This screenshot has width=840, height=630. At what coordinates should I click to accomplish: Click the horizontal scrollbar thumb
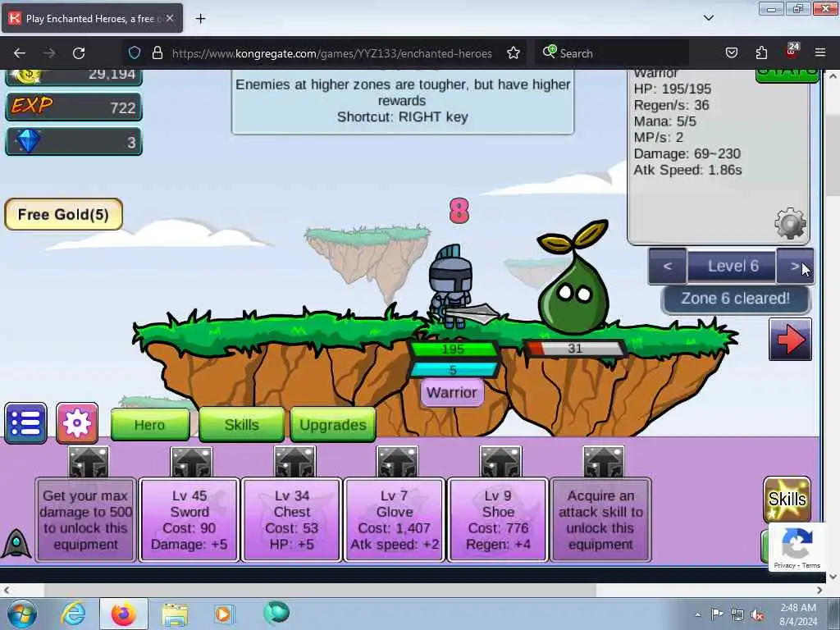coord(320,590)
